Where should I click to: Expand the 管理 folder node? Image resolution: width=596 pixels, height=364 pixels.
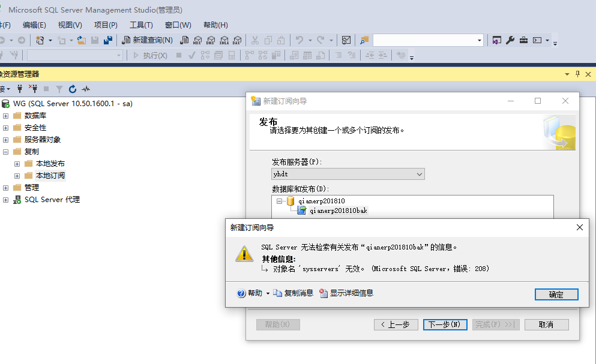(5, 188)
